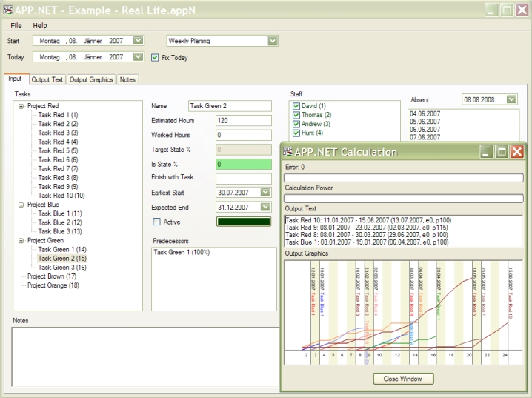The height and width of the screenshot is (398, 532).
Task: Collapse the Project Blue tree node
Action: 21,205
